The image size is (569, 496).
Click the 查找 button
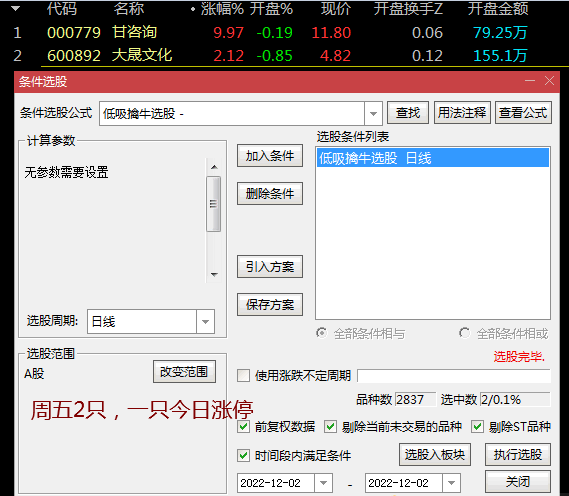coord(408,113)
